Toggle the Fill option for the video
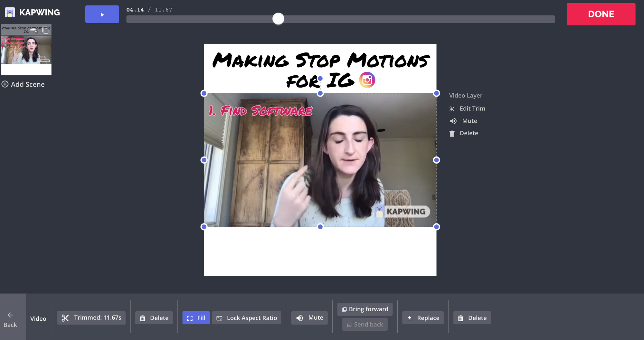Screen dimensions: 644x340 pyautogui.click(x=196, y=318)
